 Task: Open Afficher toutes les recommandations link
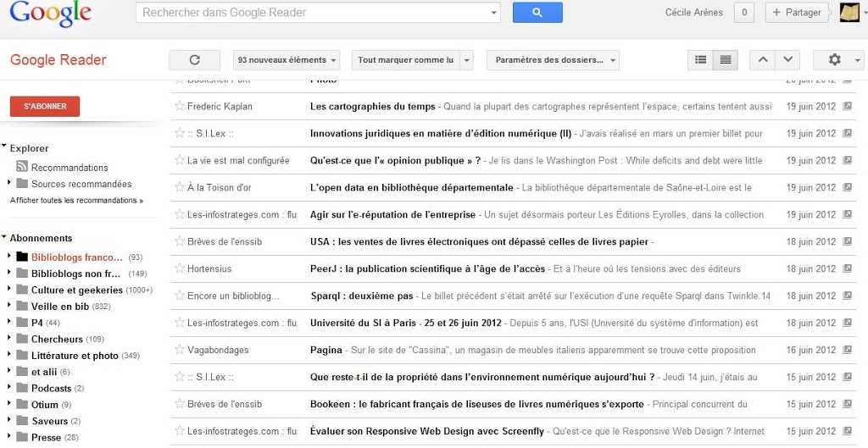[x=76, y=200]
